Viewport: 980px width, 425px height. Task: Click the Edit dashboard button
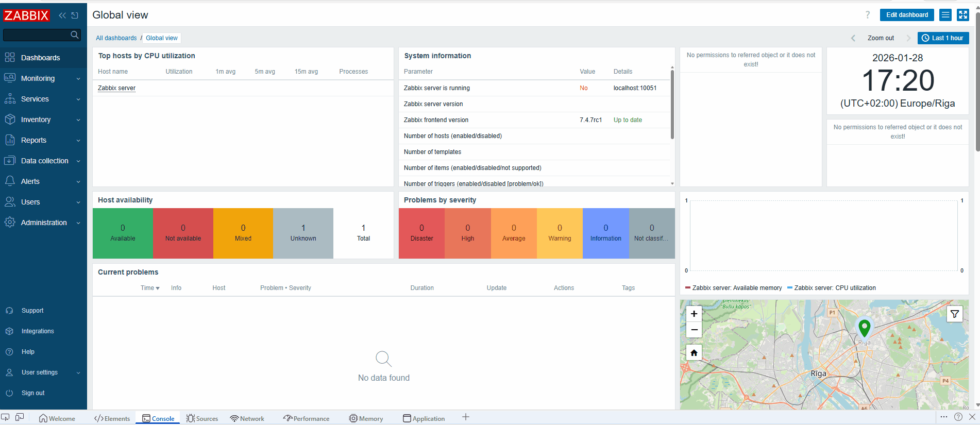coord(906,15)
